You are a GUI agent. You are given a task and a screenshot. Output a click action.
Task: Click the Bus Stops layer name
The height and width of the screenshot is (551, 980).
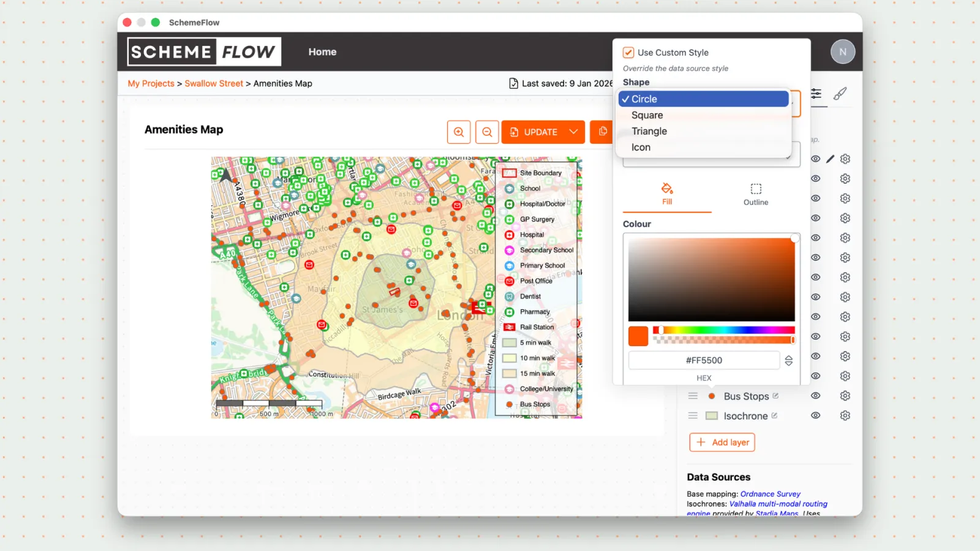(746, 396)
